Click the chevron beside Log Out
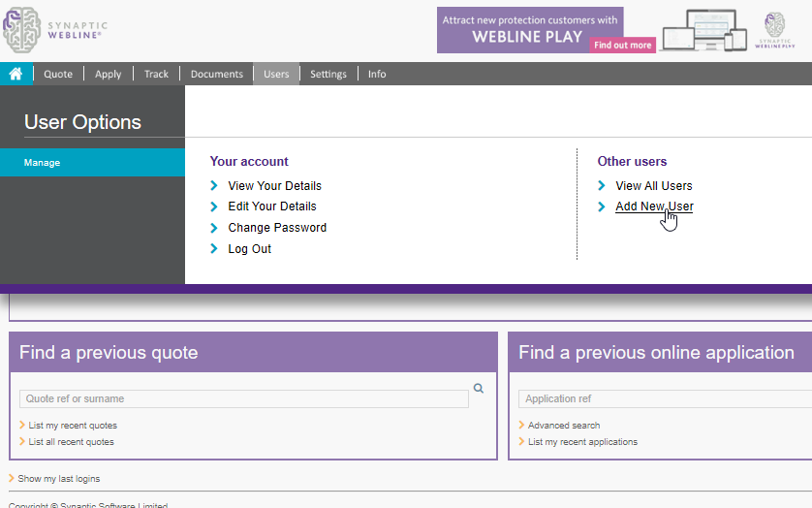The width and height of the screenshot is (812, 508). click(214, 249)
